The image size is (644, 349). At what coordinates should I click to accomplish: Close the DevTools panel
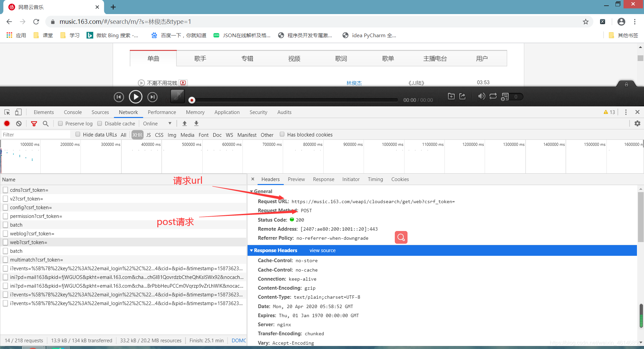pos(637,112)
